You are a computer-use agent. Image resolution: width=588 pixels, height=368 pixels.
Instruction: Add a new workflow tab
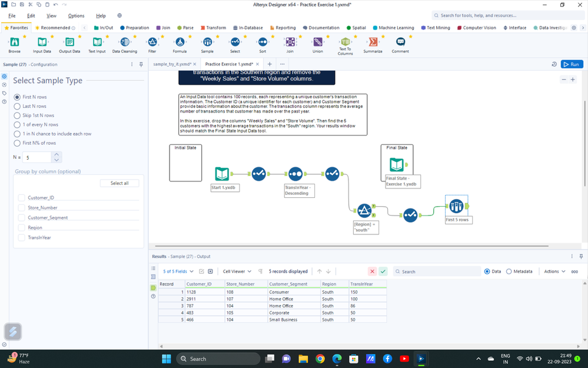point(269,64)
